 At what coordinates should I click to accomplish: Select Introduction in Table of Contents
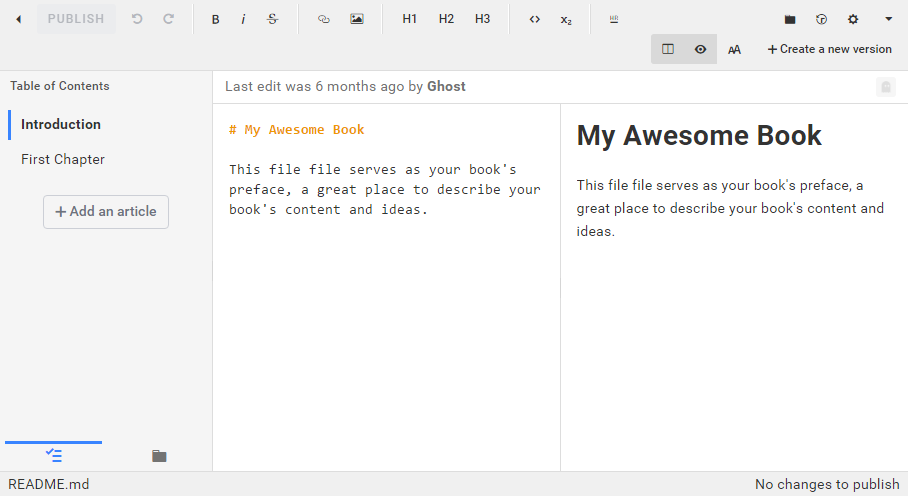61,124
